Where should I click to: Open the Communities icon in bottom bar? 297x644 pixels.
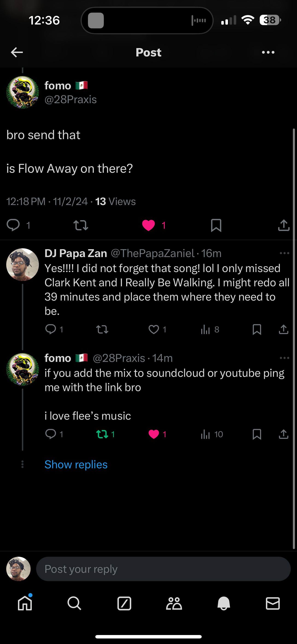(174, 603)
